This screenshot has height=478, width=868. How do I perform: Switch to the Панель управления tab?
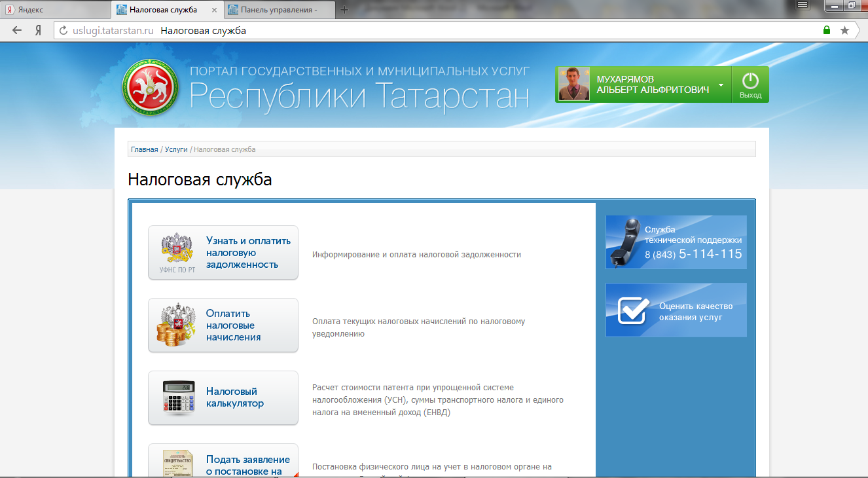point(278,10)
